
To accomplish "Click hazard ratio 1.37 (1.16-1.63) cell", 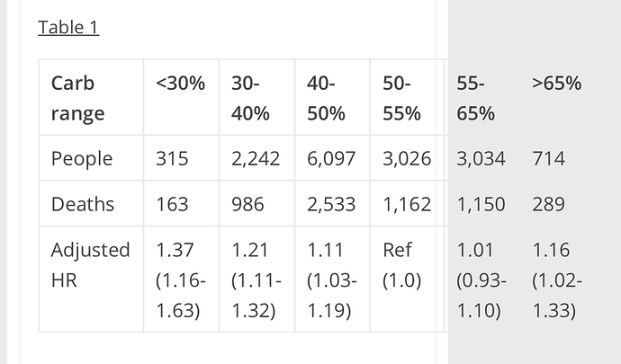I will tap(182, 279).
